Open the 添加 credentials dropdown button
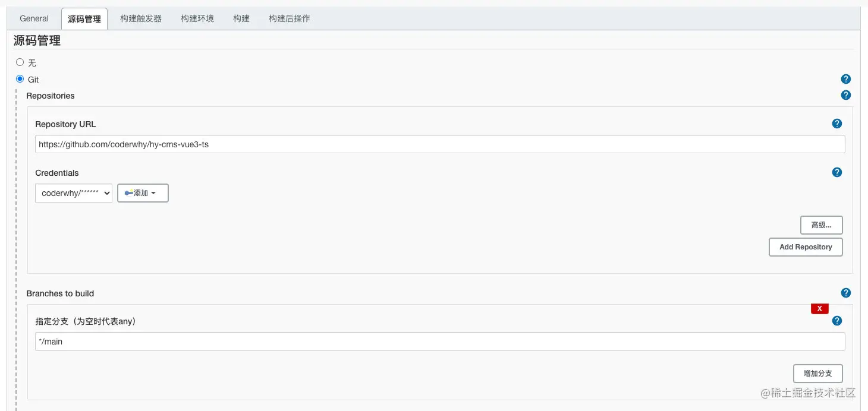The width and height of the screenshot is (868, 411). (143, 193)
